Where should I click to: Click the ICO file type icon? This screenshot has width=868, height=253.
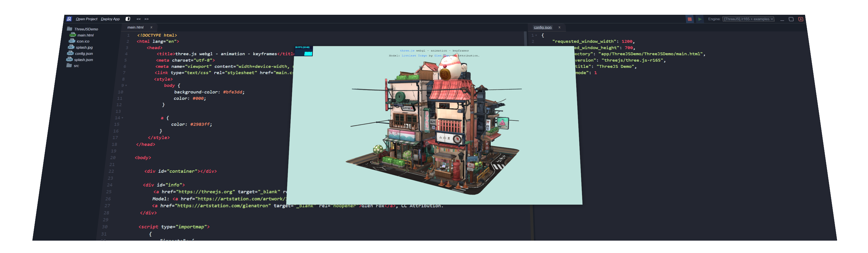click(72, 41)
